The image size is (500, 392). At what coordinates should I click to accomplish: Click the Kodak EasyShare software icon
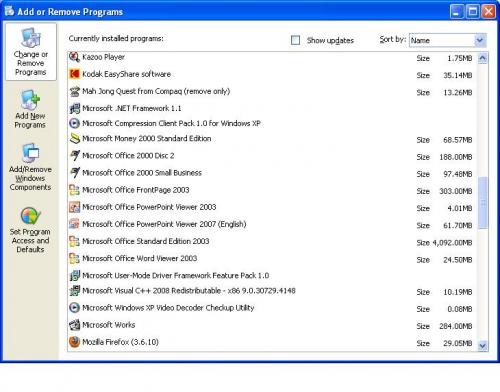tap(74, 74)
